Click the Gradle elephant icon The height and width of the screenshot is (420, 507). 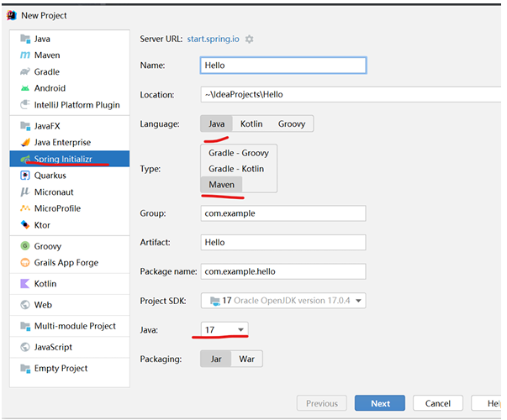click(25, 71)
